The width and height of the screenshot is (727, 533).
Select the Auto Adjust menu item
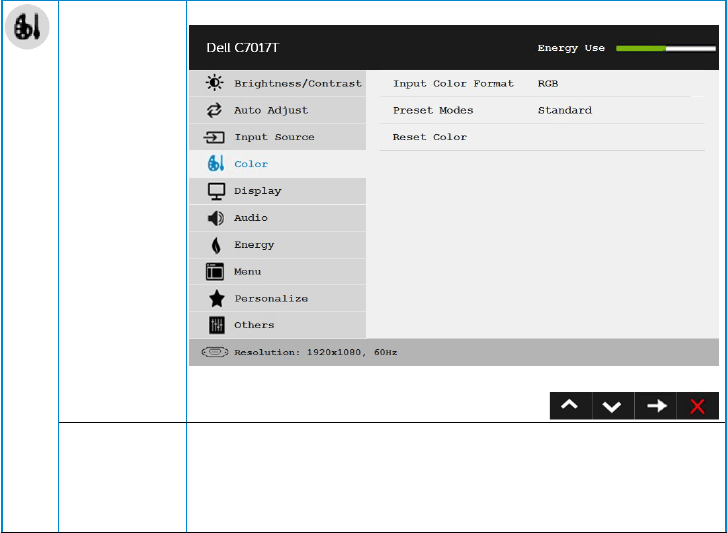click(277, 110)
